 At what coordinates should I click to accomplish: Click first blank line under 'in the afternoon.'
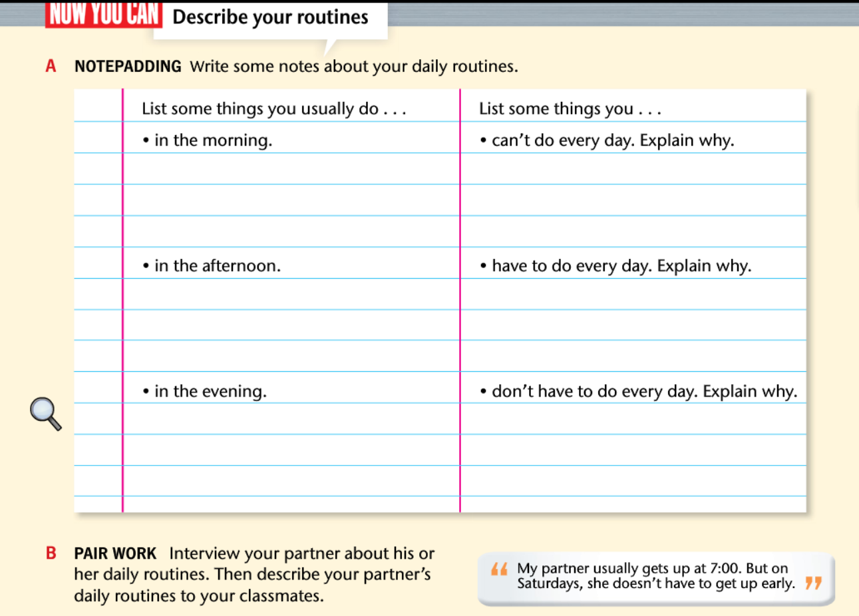[291, 294]
